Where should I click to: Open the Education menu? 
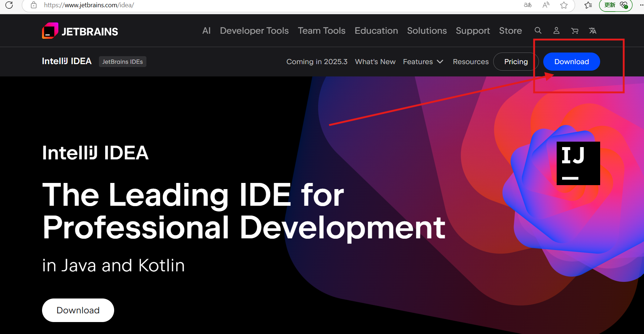click(376, 31)
